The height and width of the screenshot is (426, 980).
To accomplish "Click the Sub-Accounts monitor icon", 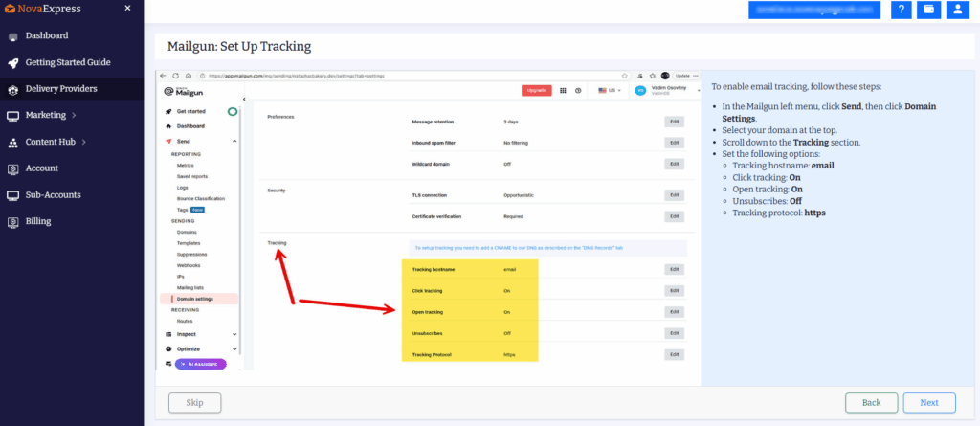I will click(x=13, y=195).
